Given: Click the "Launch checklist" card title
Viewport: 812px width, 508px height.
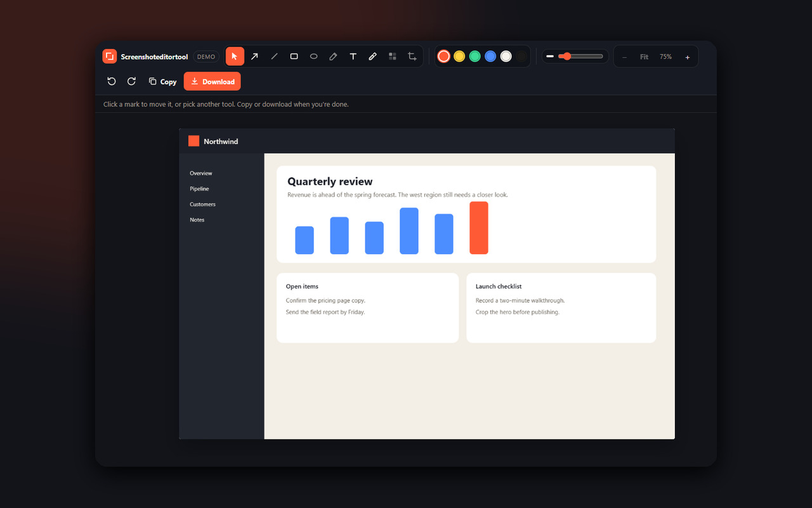Looking at the screenshot, I should (x=499, y=286).
